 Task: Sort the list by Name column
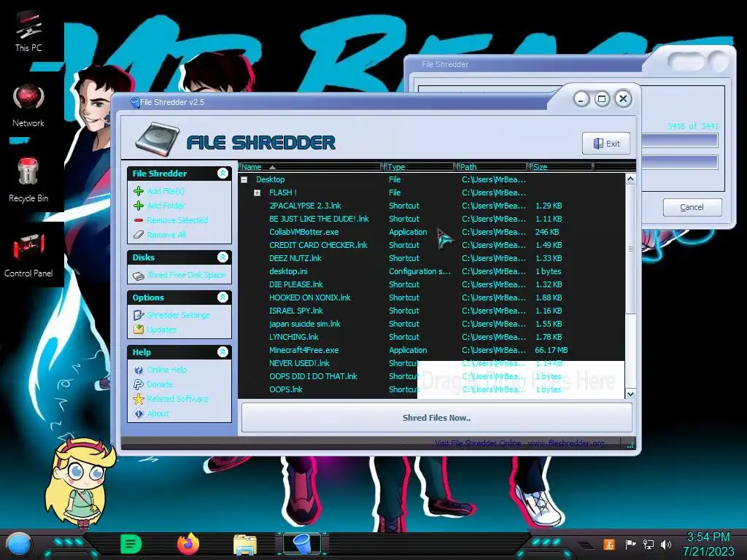pyautogui.click(x=311, y=167)
